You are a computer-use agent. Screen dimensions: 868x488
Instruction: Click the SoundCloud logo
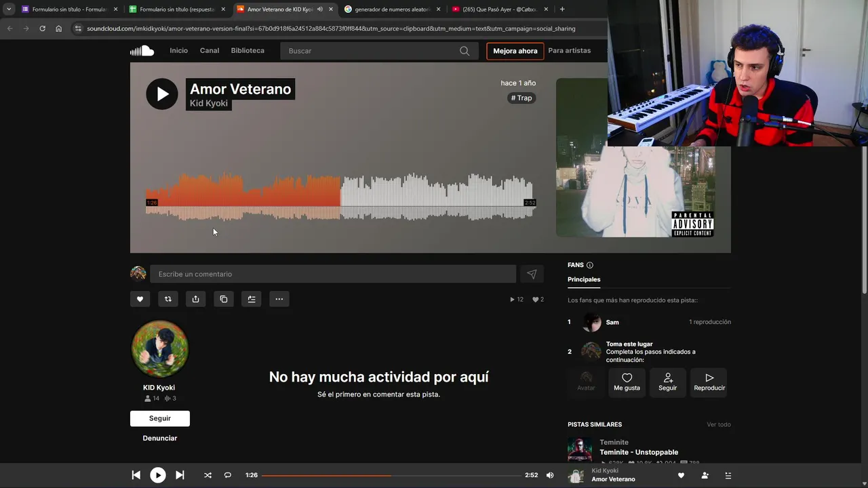[142, 51]
